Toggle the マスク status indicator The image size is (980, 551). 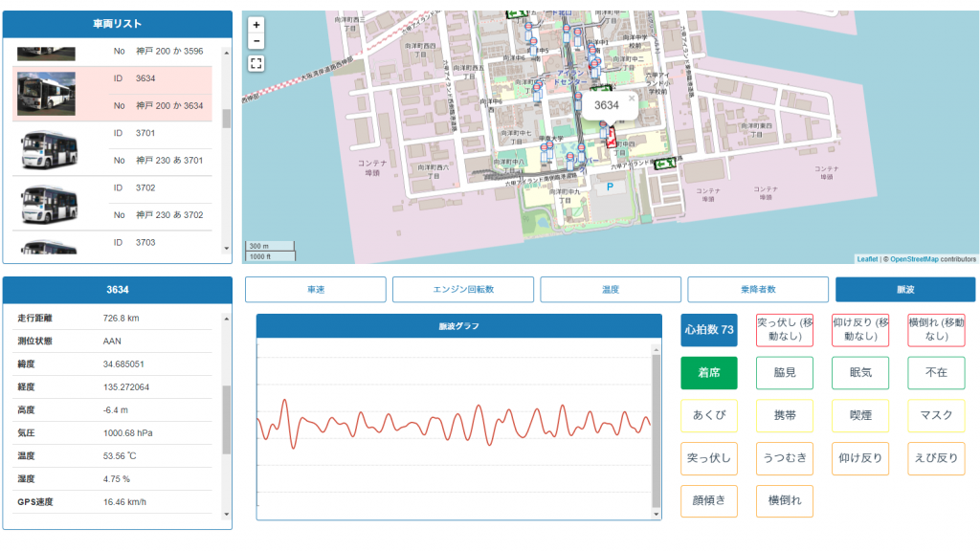936,415
